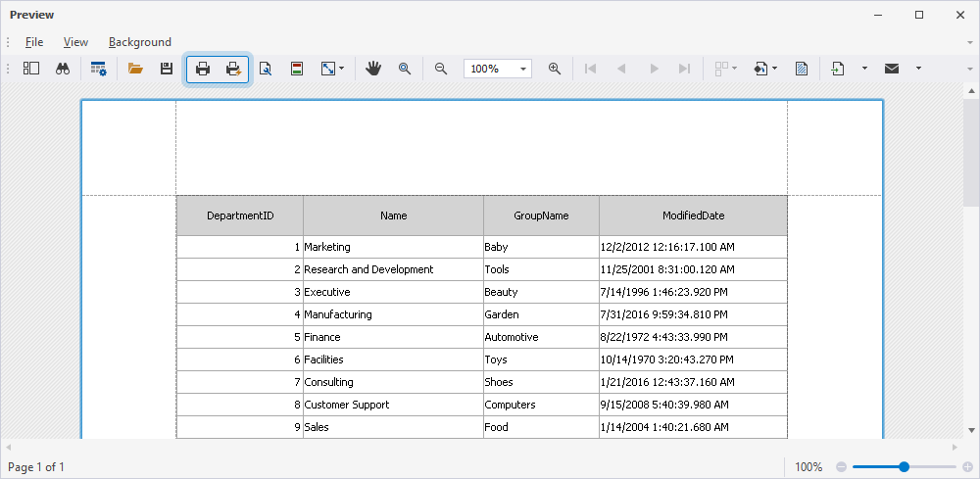This screenshot has height=479, width=980.
Task: Click the Quick Print icon
Action: point(234,69)
